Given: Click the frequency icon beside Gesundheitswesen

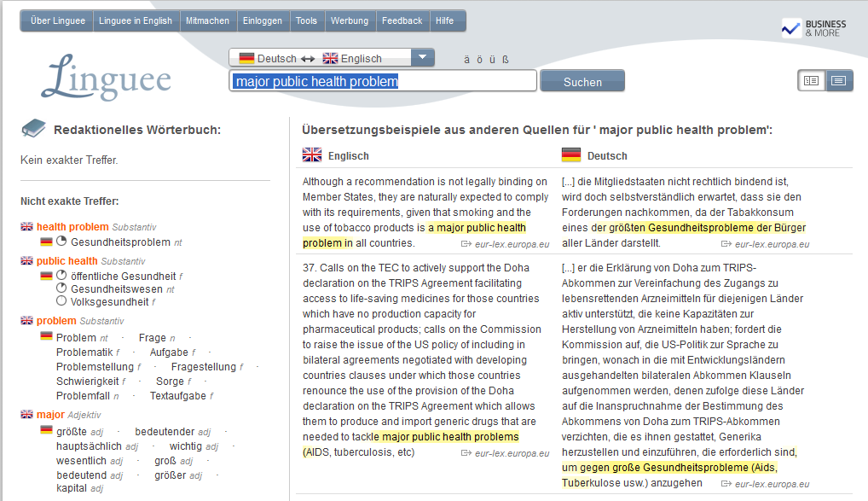Looking at the screenshot, I should click(61, 288).
